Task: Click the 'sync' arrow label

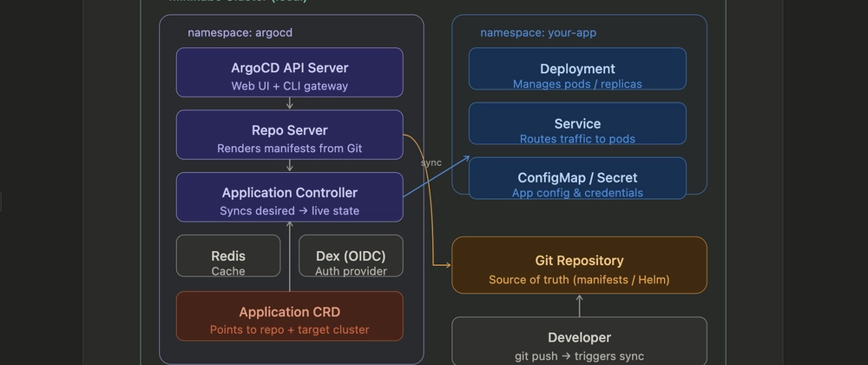Action: (x=431, y=163)
